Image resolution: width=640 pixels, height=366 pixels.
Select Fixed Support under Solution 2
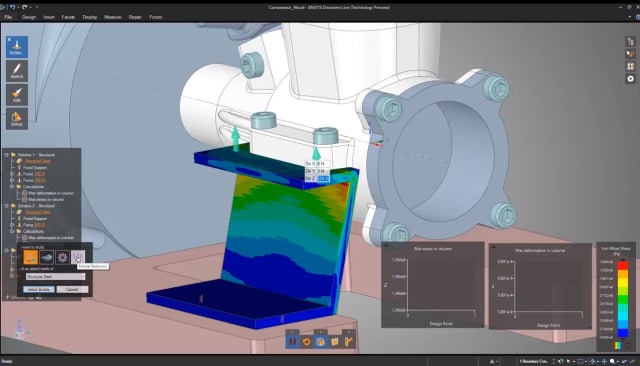click(x=35, y=219)
